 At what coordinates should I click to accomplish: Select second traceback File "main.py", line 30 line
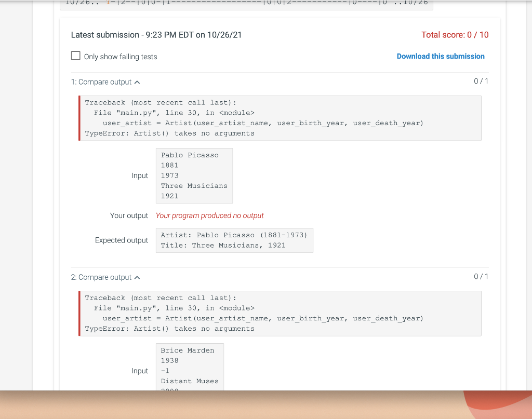pyautogui.click(x=174, y=308)
